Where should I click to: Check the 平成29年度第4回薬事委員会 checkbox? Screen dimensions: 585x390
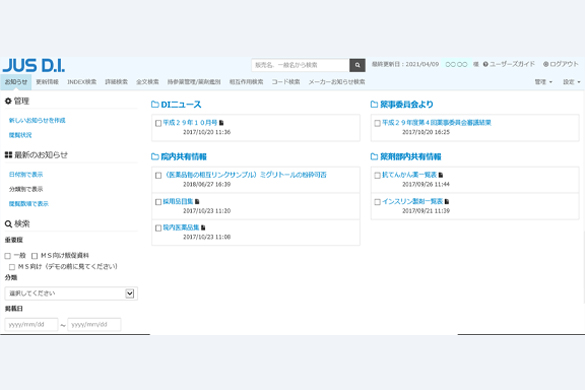pos(377,123)
